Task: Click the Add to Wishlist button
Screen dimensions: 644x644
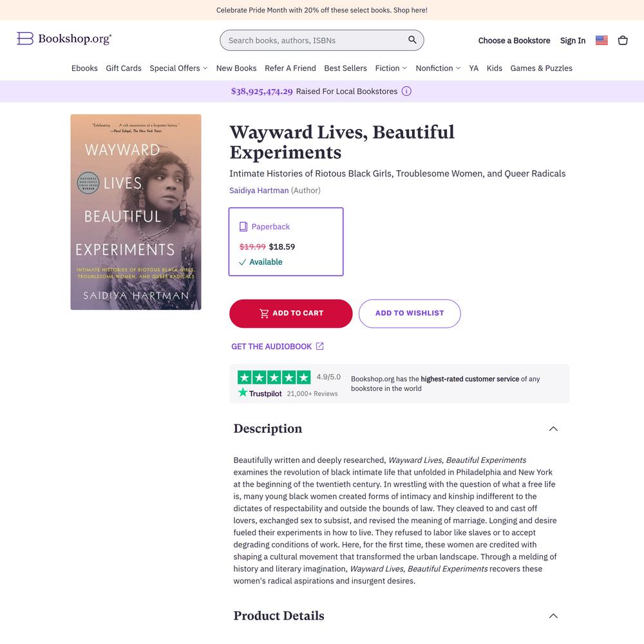Action: pyautogui.click(x=410, y=314)
